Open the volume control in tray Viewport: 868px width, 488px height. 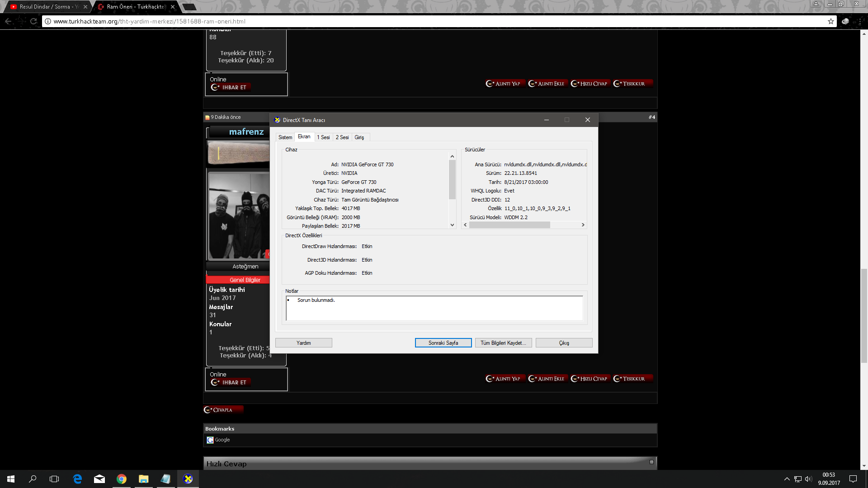808,479
